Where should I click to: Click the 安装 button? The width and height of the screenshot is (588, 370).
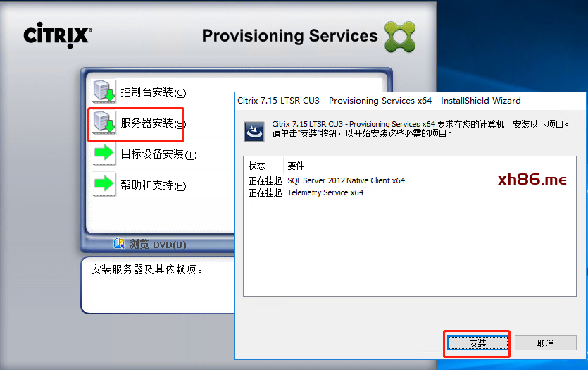477,343
